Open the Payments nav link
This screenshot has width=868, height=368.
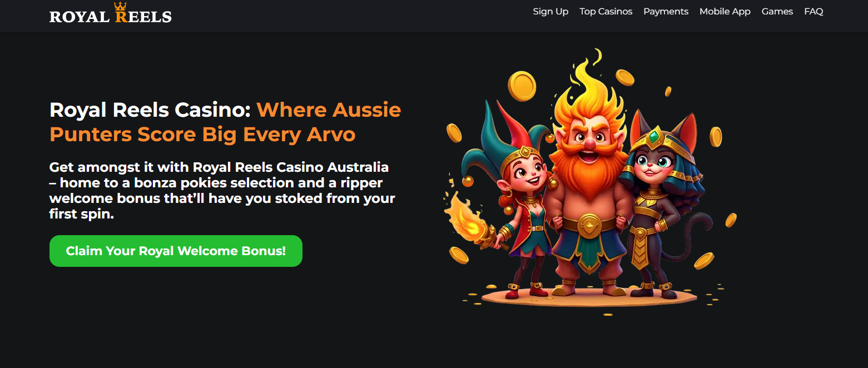[666, 12]
